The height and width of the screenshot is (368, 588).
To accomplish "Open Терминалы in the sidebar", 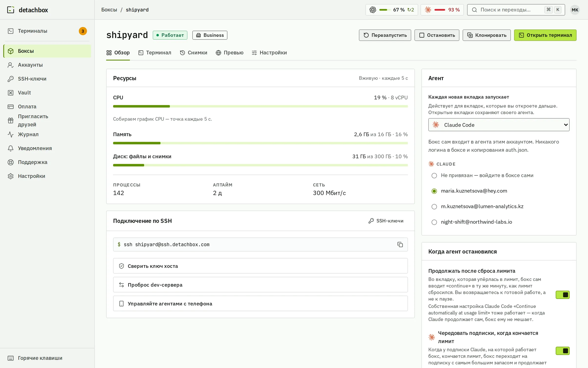I will tap(47, 31).
